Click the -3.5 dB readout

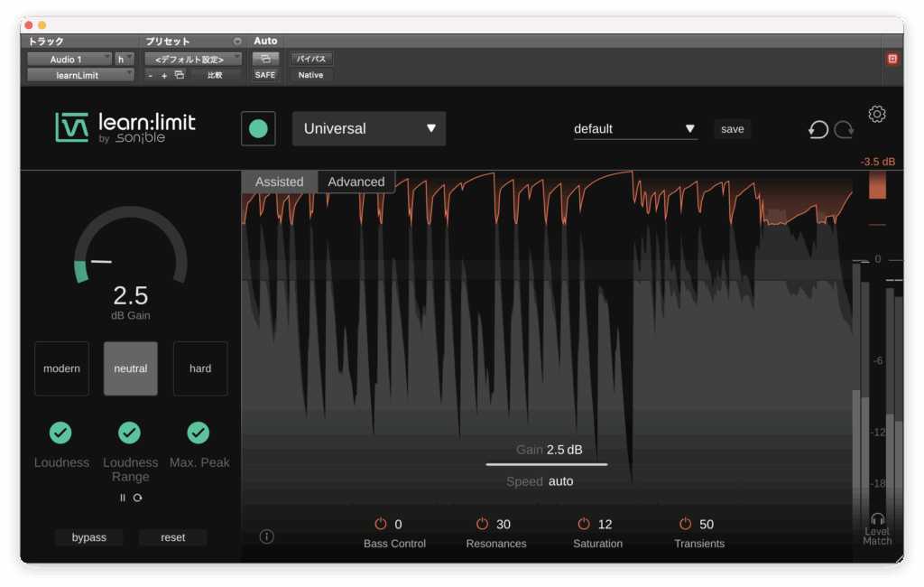877,162
